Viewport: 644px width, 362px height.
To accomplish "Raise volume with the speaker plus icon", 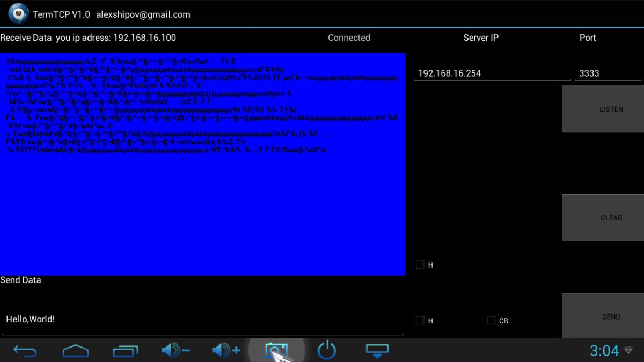I will (x=225, y=351).
